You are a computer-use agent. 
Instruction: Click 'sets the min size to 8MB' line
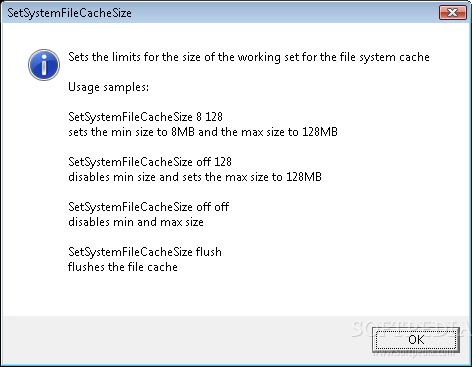tap(203, 132)
